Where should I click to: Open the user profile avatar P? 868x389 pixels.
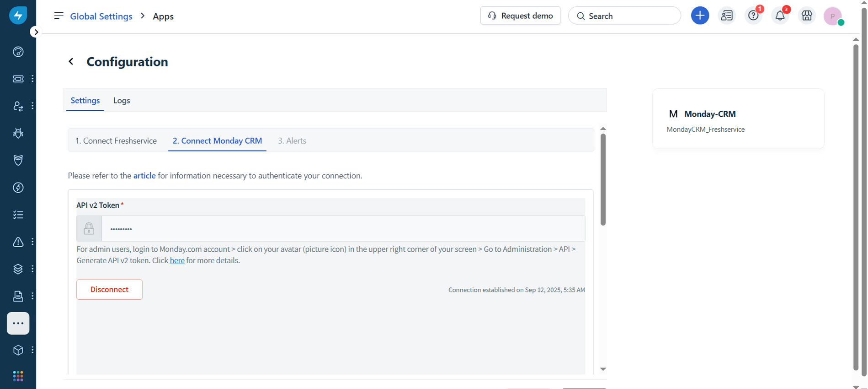(833, 16)
